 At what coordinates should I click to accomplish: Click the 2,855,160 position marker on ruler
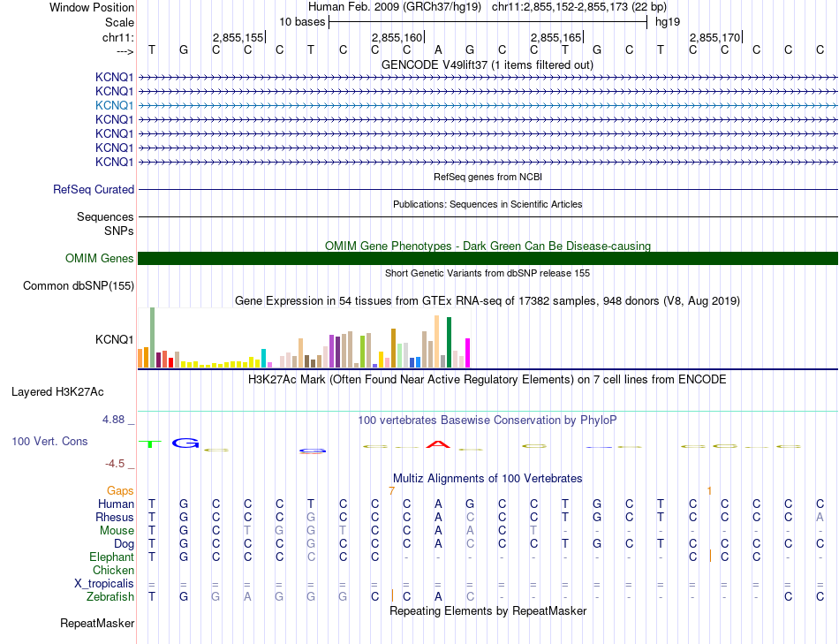click(x=397, y=37)
